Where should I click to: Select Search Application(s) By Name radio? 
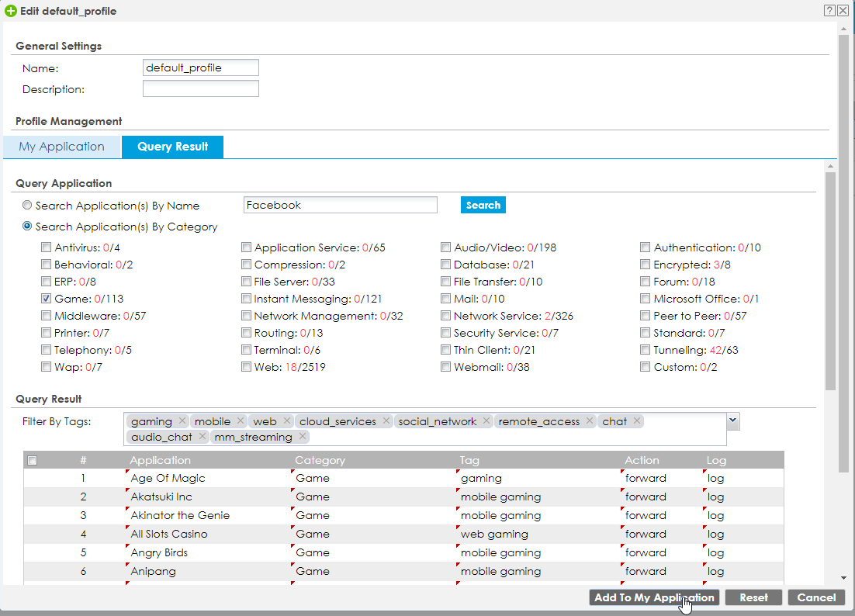[28, 206]
